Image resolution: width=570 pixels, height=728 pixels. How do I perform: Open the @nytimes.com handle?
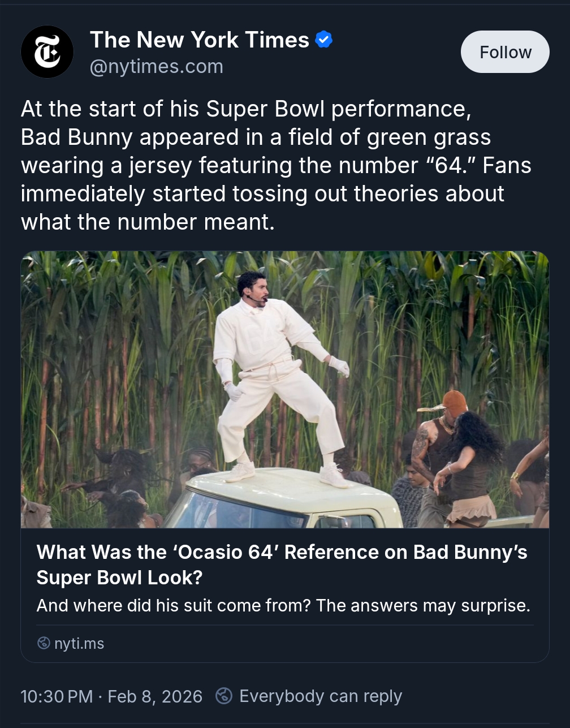[157, 67]
